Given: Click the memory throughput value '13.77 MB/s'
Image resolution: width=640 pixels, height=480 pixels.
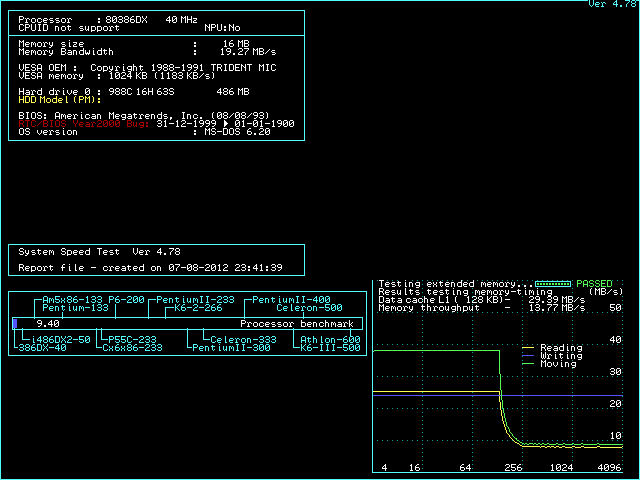Looking at the screenshot, I should tap(557, 308).
